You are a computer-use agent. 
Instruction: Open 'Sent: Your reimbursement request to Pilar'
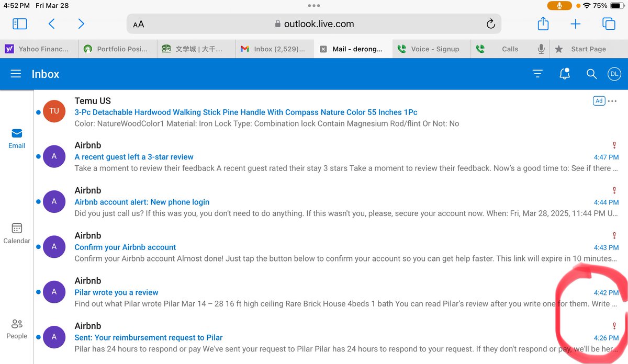[x=149, y=337]
